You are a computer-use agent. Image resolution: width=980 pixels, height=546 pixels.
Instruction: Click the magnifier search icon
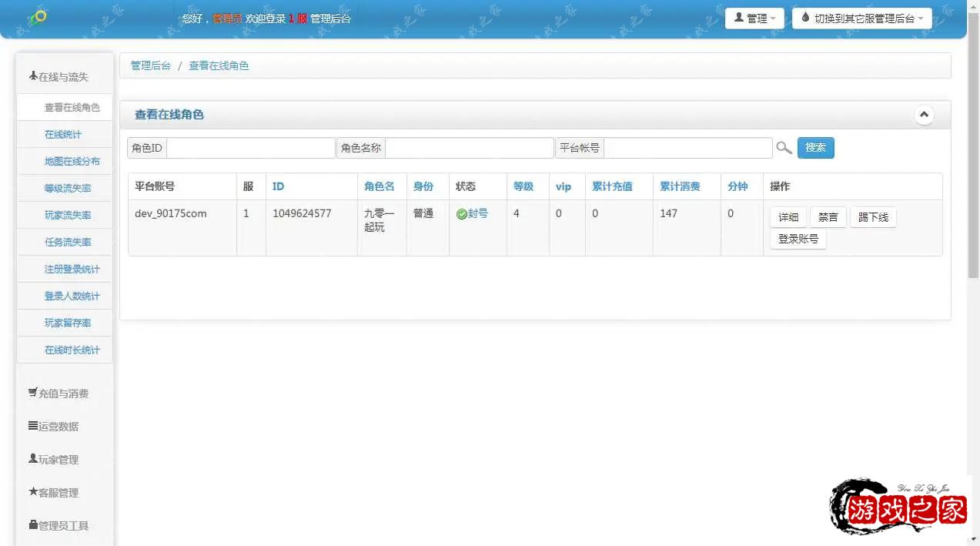pos(784,148)
